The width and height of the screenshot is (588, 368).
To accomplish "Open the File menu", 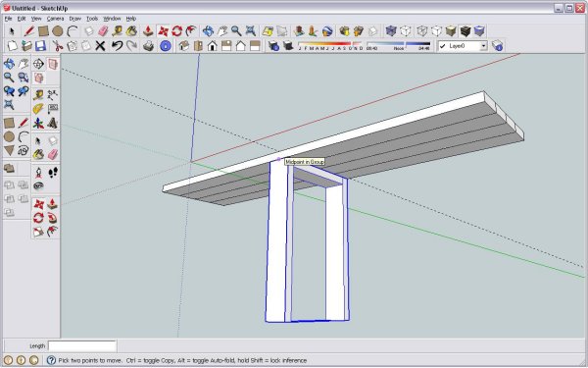I will click(x=8, y=19).
